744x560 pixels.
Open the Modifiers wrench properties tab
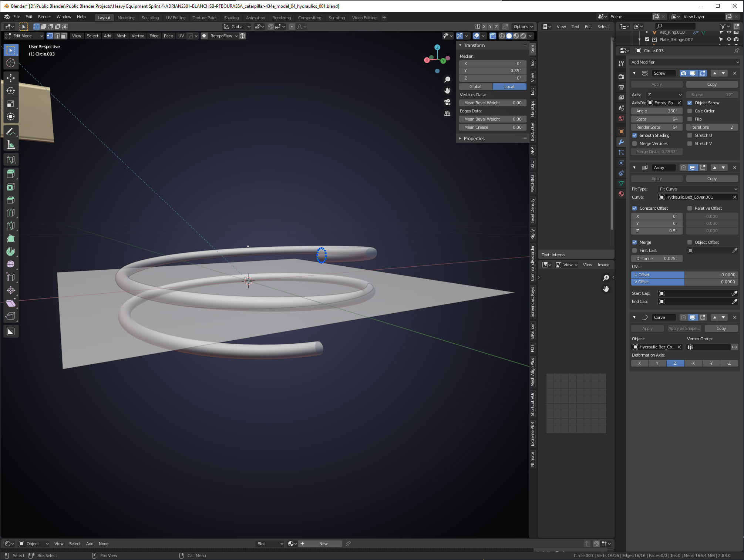click(x=621, y=142)
